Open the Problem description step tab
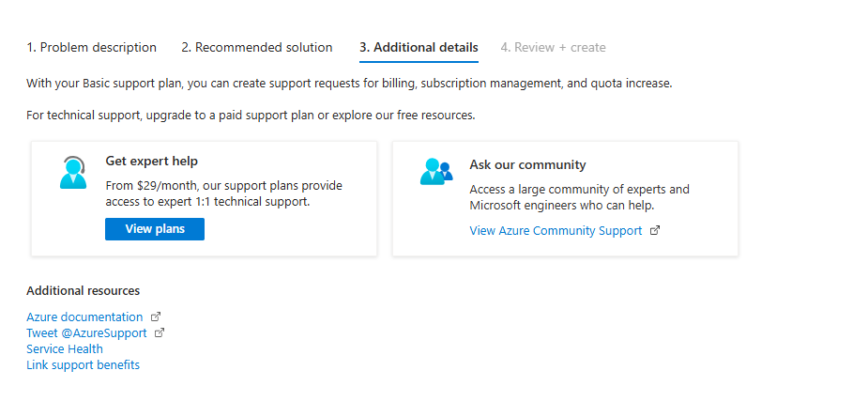Viewport: 868px width, 417px height. (91, 48)
